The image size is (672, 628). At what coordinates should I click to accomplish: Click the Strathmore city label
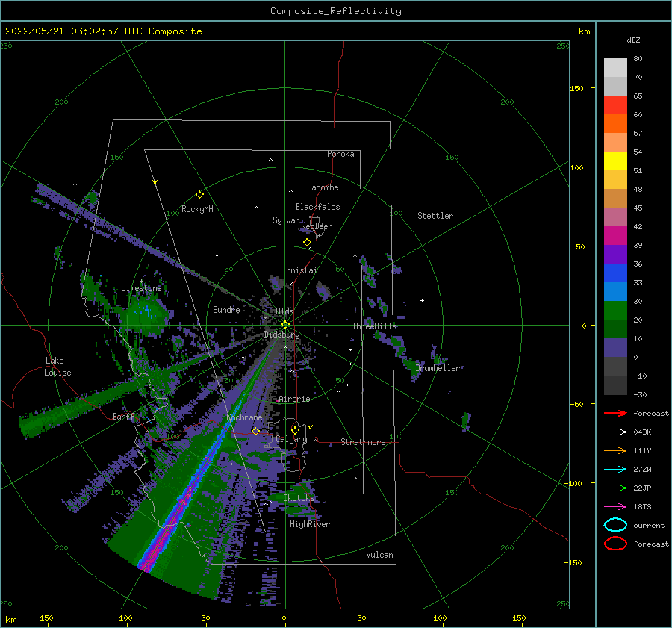point(363,442)
